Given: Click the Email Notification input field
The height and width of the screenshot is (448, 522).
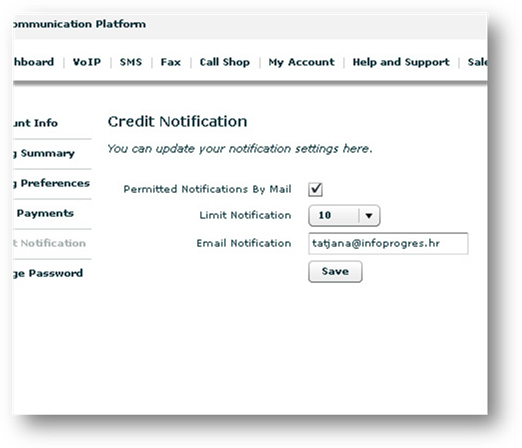Looking at the screenshot, I should pyautogui.click(x=388, y=243).
